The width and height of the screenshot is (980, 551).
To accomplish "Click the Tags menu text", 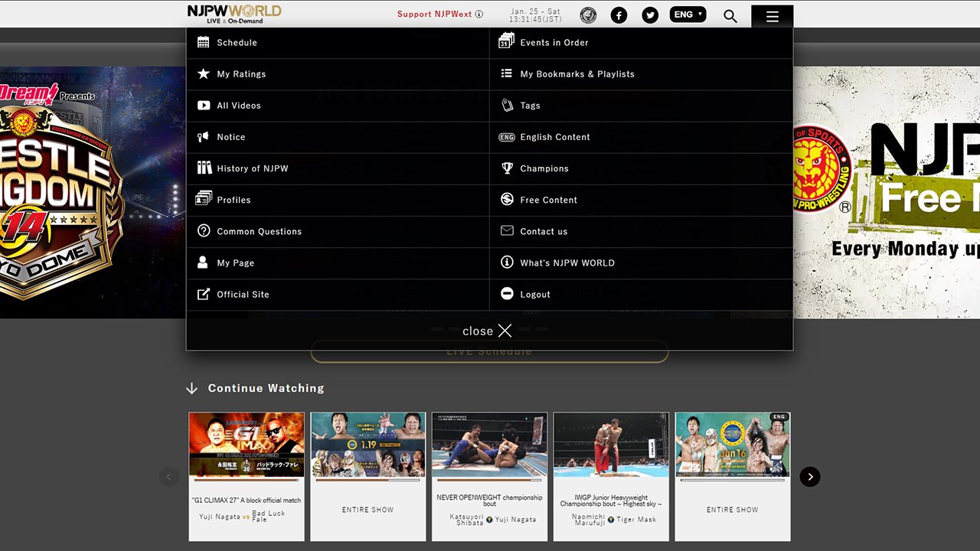I will click(530, 106).
